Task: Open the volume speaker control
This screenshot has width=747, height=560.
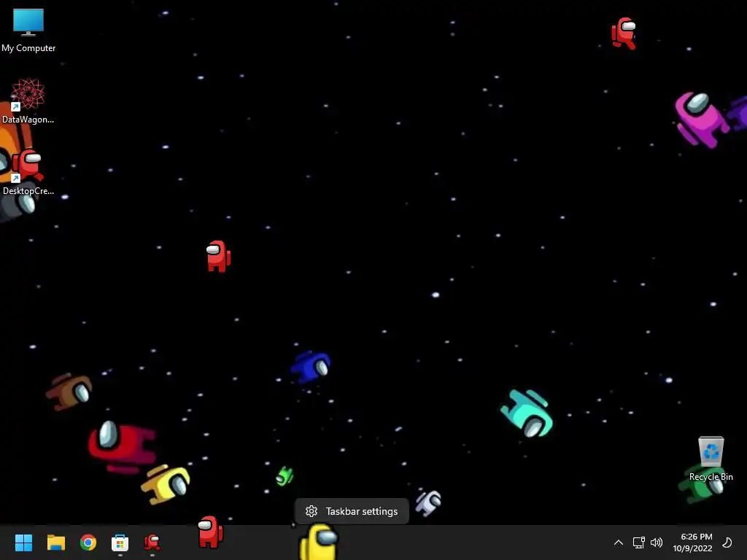Action: pyautogui.click(x=657, y=542)
